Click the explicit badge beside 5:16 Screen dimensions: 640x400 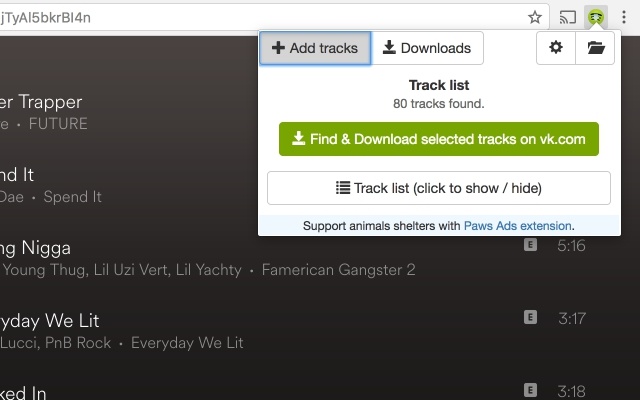pos(530,245)
